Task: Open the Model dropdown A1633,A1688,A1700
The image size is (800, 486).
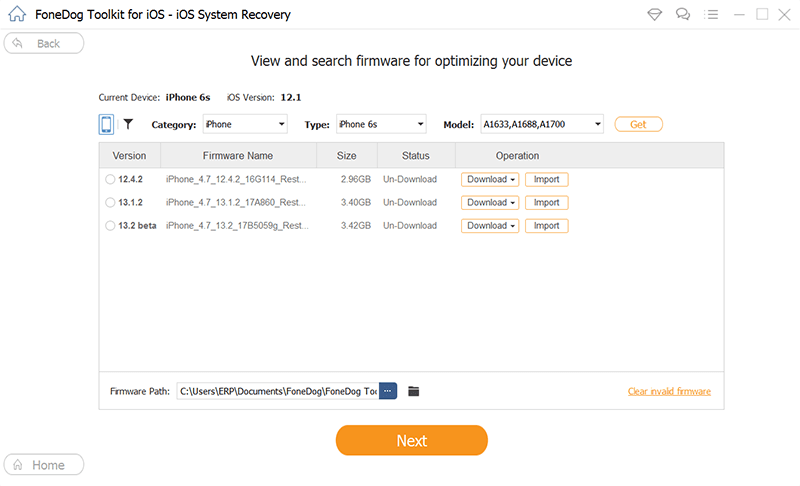Action: click(542, 124)
